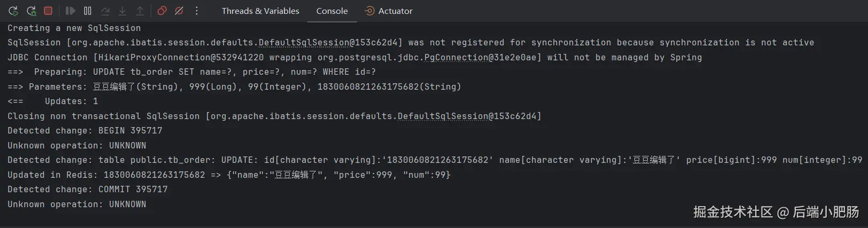Viewport: 868px width, 228px height.
Task: Stop the running process with red square
Action: tap(48, 11)
